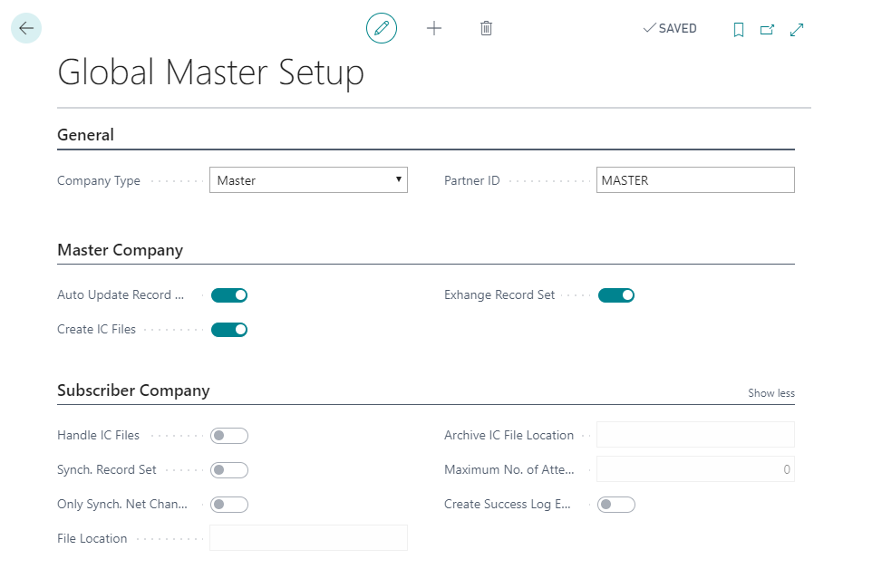872x588 pixels.
Task: Click the Archive IC File Location label
Action: [x=509, y=436]
